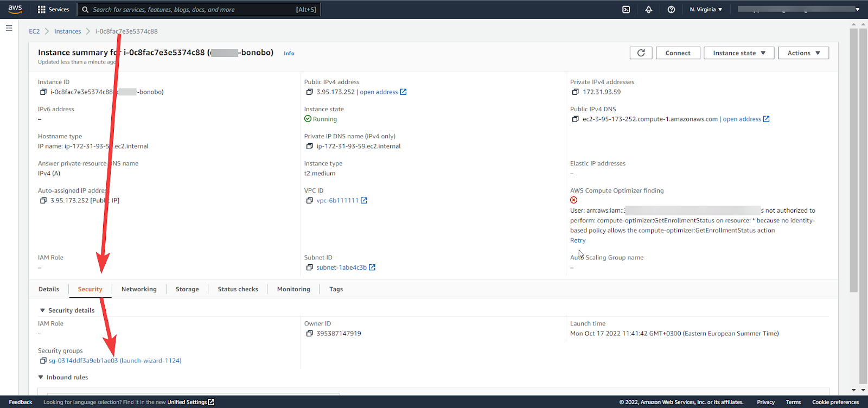Collapse the Inbound rules section

(x=41, y=378)
